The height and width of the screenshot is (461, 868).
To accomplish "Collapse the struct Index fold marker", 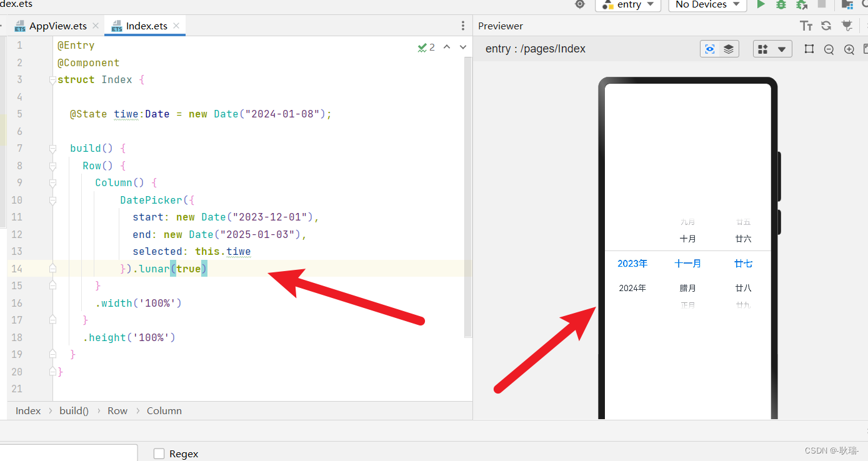I will 52,80.
